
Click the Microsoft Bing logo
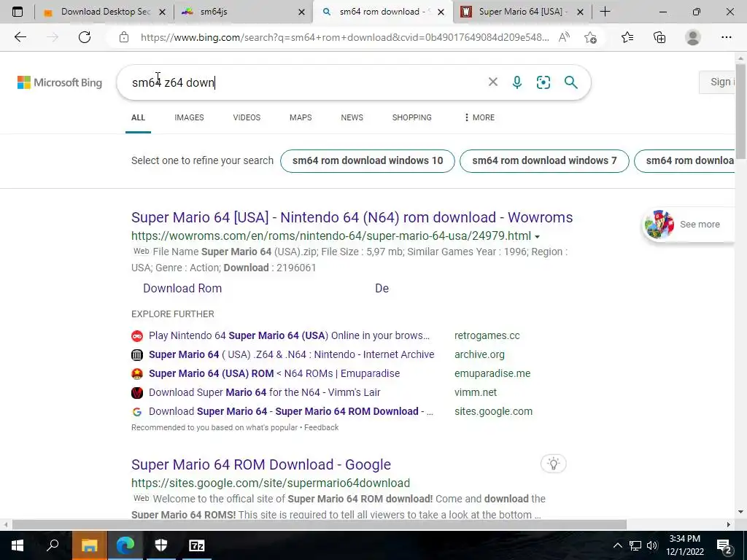pos(60,82)
